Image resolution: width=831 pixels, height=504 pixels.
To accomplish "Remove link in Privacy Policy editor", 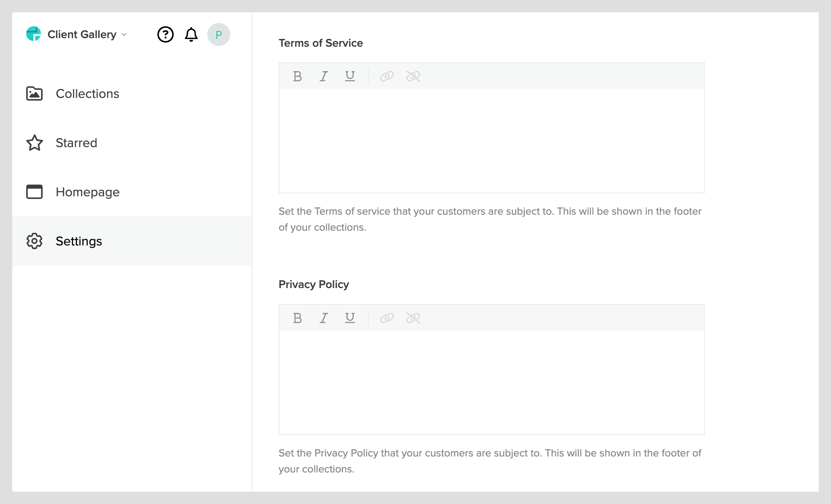I will click(413, 318).
